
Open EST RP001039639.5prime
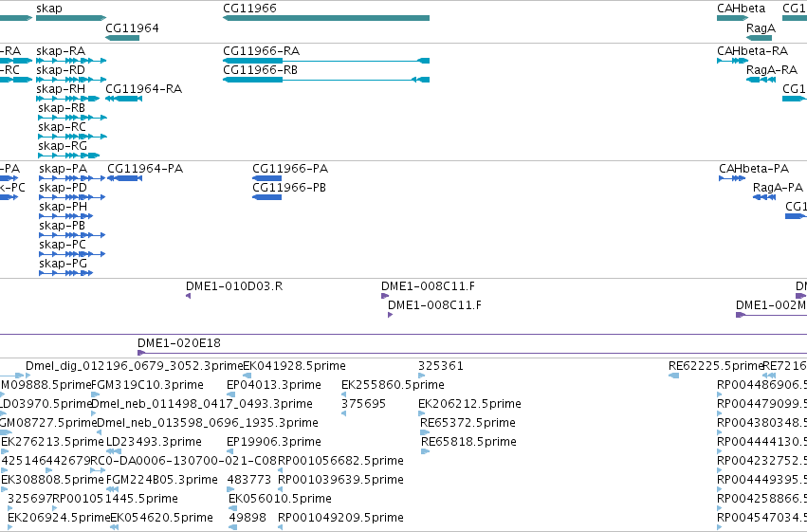(x=340, y=480)
